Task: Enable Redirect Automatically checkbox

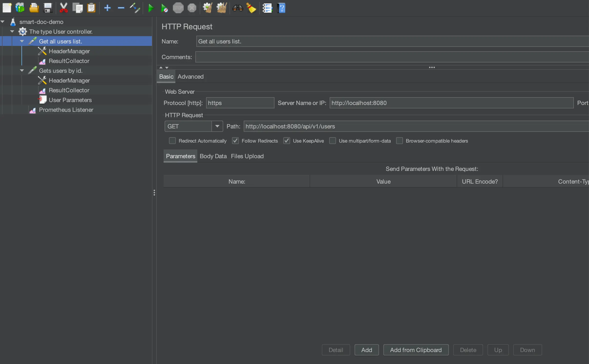Action: click(172, 141)
